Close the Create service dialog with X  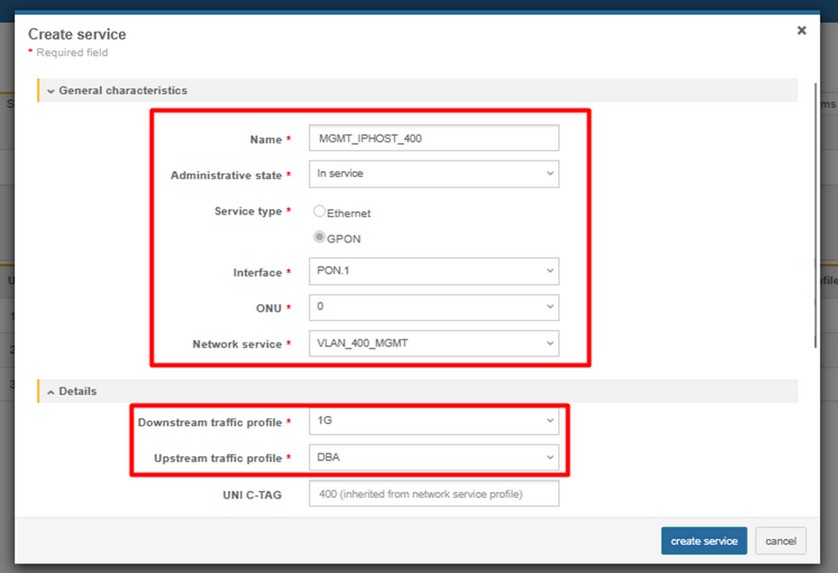tap(801, 31)
